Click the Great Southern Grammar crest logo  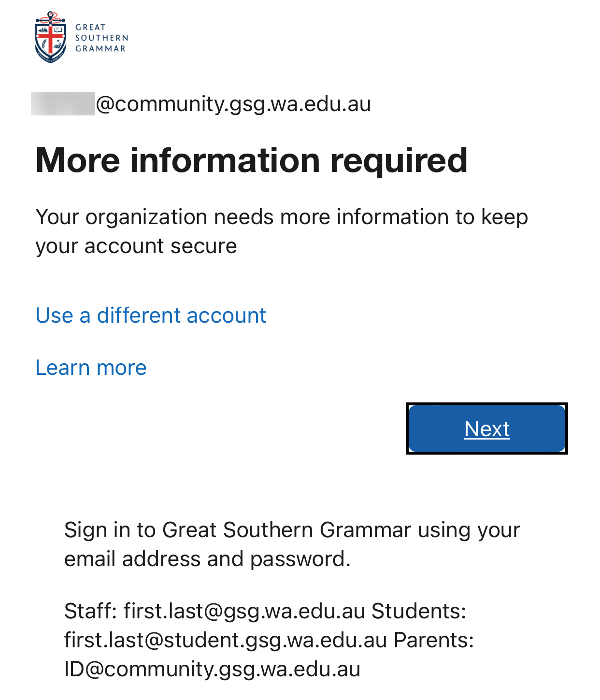pos(50,39)
